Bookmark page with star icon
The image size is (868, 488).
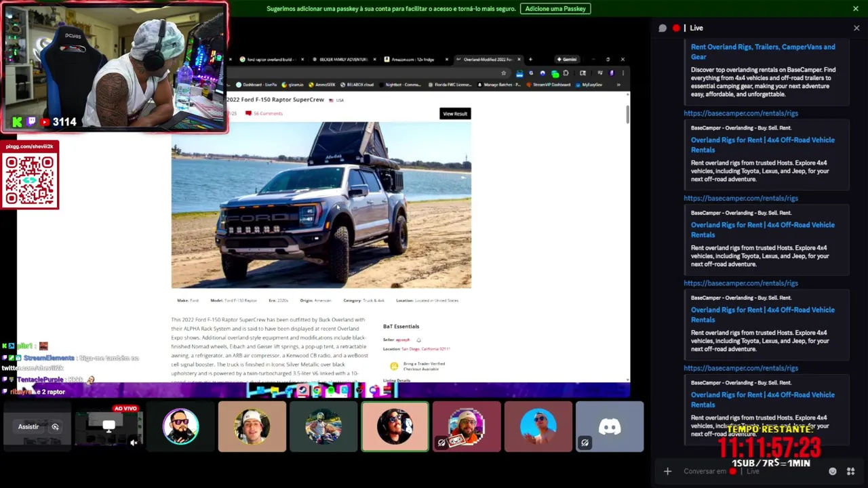point(504,73)
